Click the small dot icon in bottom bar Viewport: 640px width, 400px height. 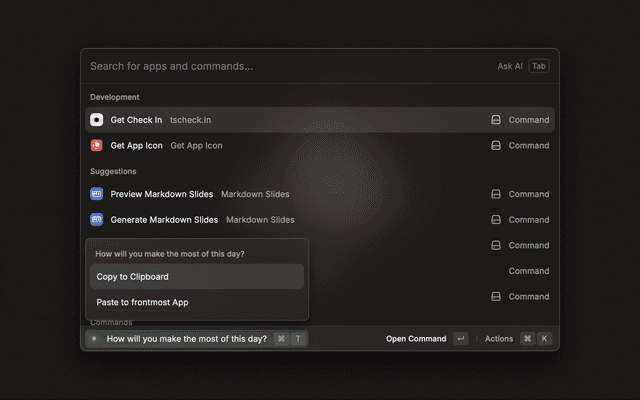[94, 339]
